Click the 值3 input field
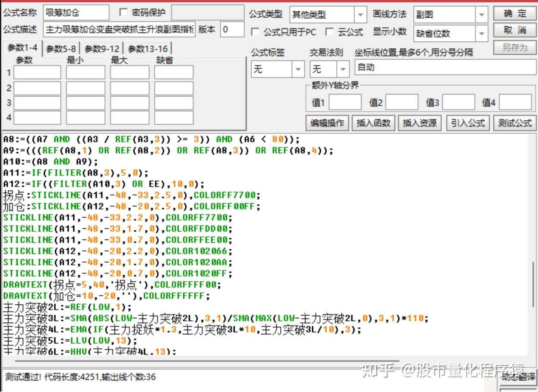538x392 pixels. (459, 102)
